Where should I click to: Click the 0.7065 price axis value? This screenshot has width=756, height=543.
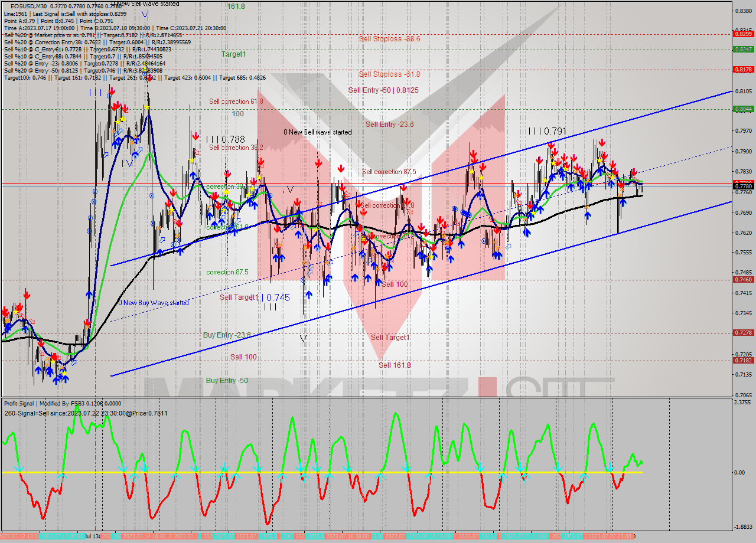(x=743, y=395)
